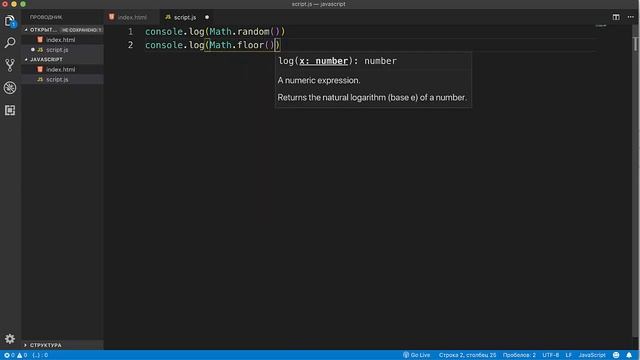
Task: Select the script.js editor tab
Action: click(x=185, y=17)
